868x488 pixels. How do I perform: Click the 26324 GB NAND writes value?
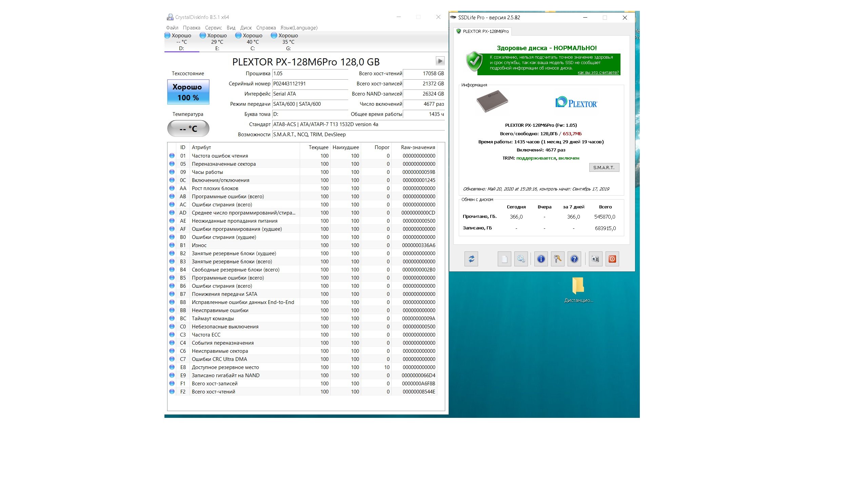pyautogui.click(x=424, y=94)
